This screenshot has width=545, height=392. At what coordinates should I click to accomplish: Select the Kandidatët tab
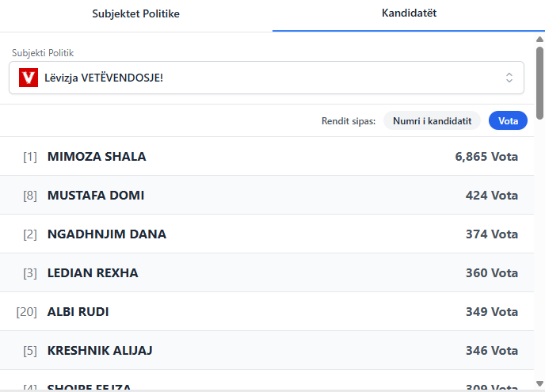coord(409,14)
